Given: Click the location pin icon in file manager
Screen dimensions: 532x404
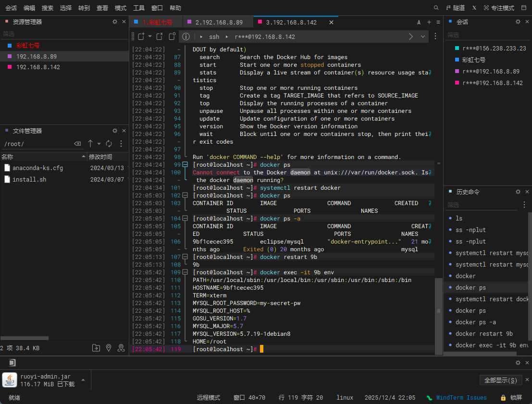Looking at the screenshot, I should (x=109, y=348).
